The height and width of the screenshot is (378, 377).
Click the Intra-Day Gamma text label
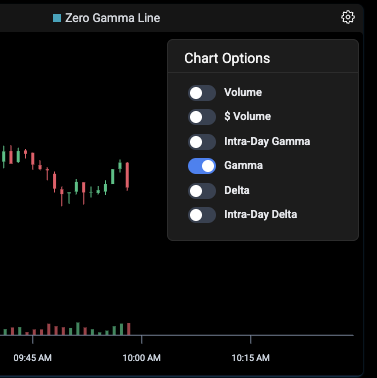click(267, 141)
